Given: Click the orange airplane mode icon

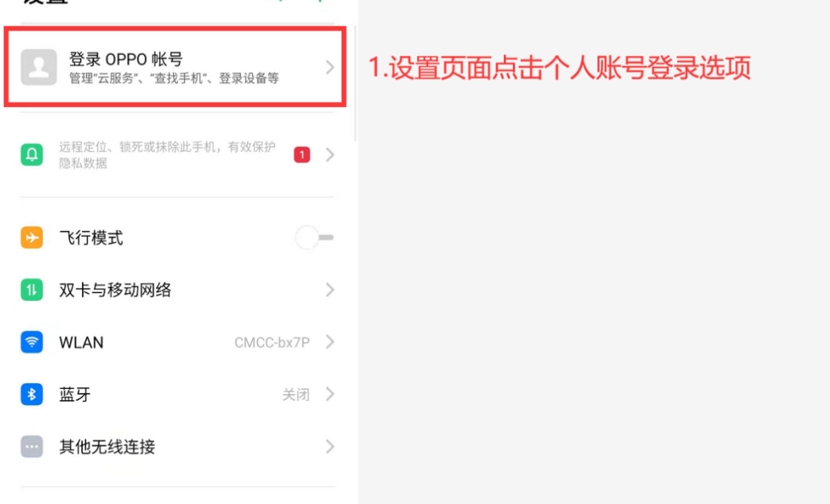Looking at the screenshot, I should click(31, 238).
